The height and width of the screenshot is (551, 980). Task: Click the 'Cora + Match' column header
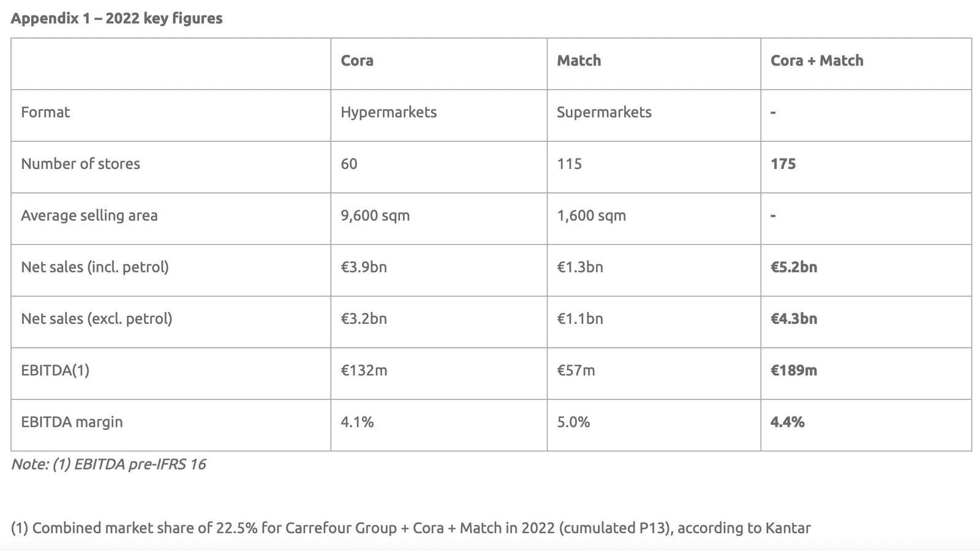[x=816, y=61]
